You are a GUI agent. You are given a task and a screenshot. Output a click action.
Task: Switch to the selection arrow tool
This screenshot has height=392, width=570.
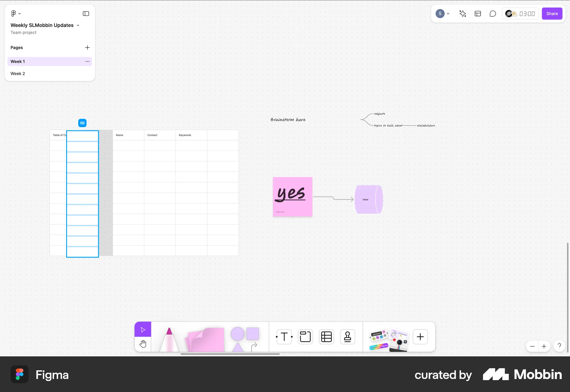pos(143,329)
